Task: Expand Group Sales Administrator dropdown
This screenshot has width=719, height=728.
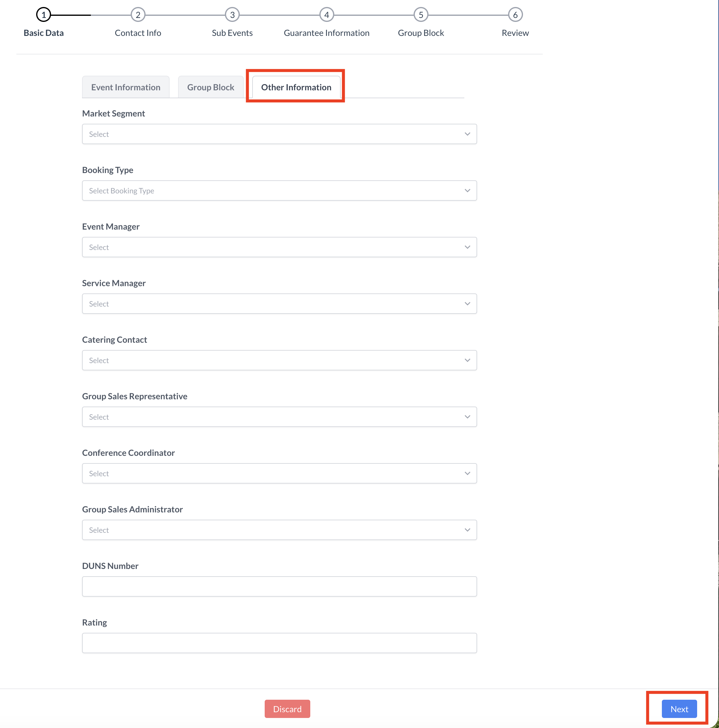Action: point(279,530)
